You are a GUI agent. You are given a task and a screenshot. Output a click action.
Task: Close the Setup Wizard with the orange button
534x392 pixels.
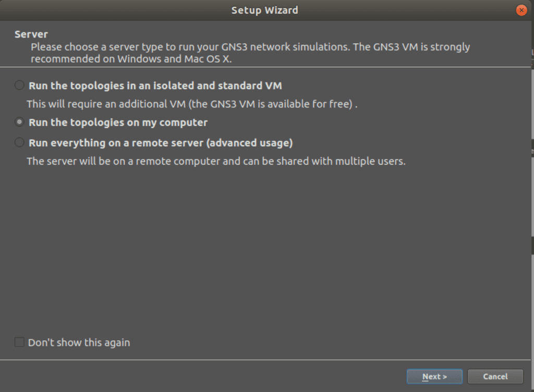pos(521,10)
